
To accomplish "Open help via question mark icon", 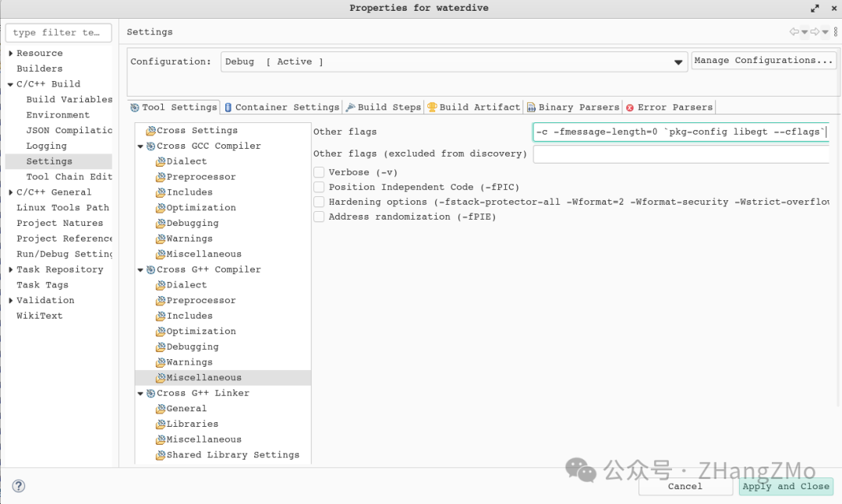I will point(19,486).
